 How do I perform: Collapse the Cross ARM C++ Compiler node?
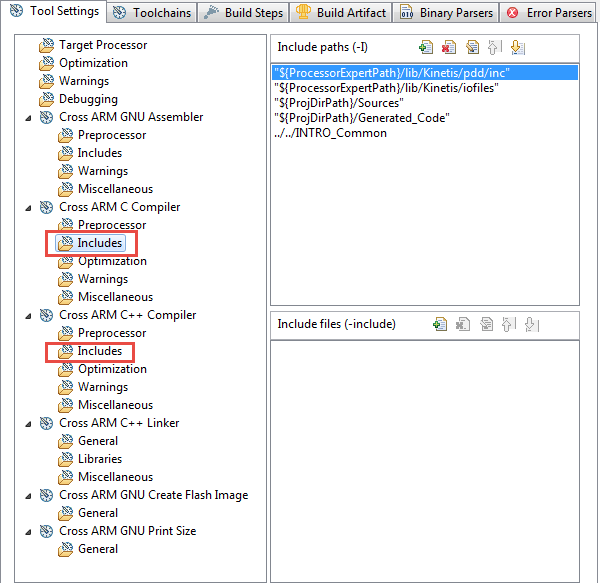point(28,316)
